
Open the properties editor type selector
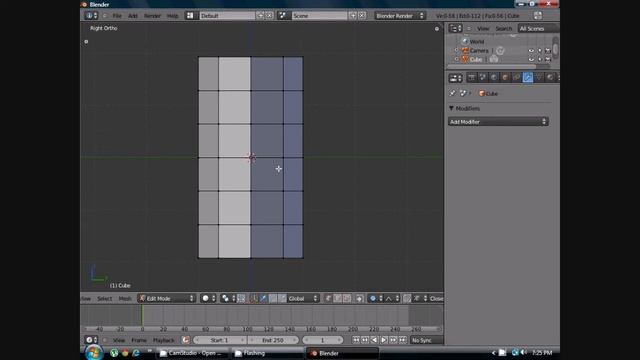coord(455,78)
